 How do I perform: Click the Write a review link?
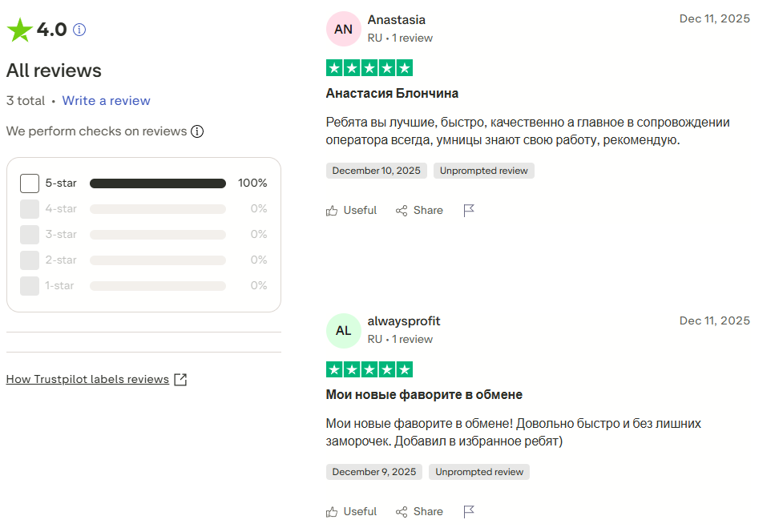[x=106, y=101]
